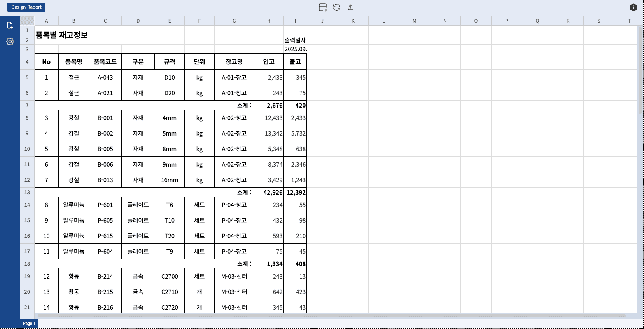Select column A header
Viewport: 644px width, 329px height.
coord(47,21)
